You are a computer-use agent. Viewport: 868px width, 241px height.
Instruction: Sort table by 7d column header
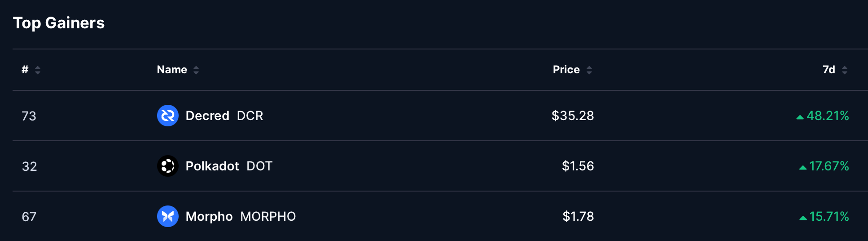[x=829, y=70]
